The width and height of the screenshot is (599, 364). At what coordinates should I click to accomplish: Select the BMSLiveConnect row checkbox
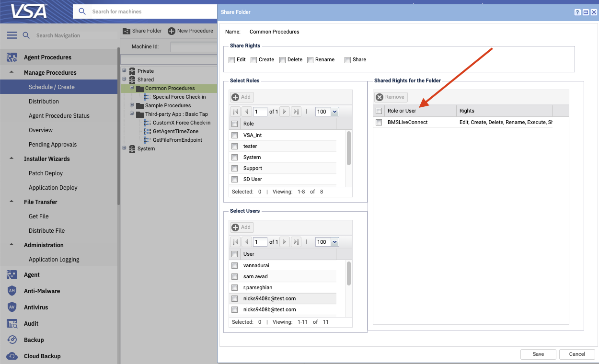[379, 123]
